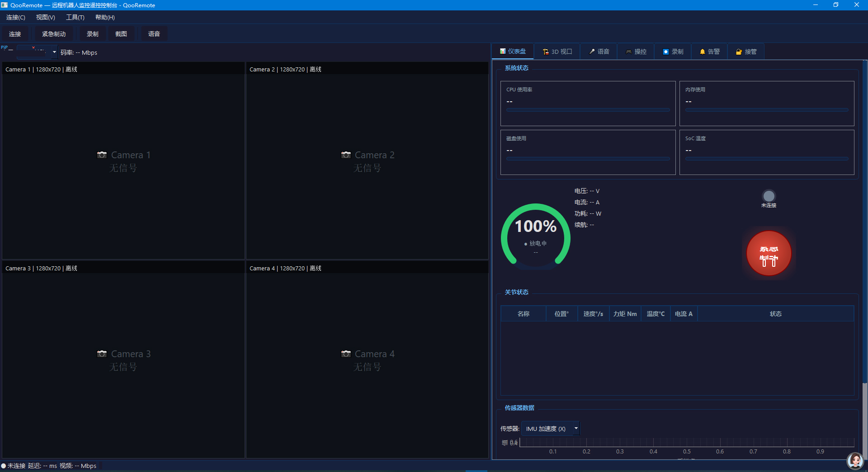Switch to the 接管 lock tab
868x472 pixels.
[x=746, y=52]
